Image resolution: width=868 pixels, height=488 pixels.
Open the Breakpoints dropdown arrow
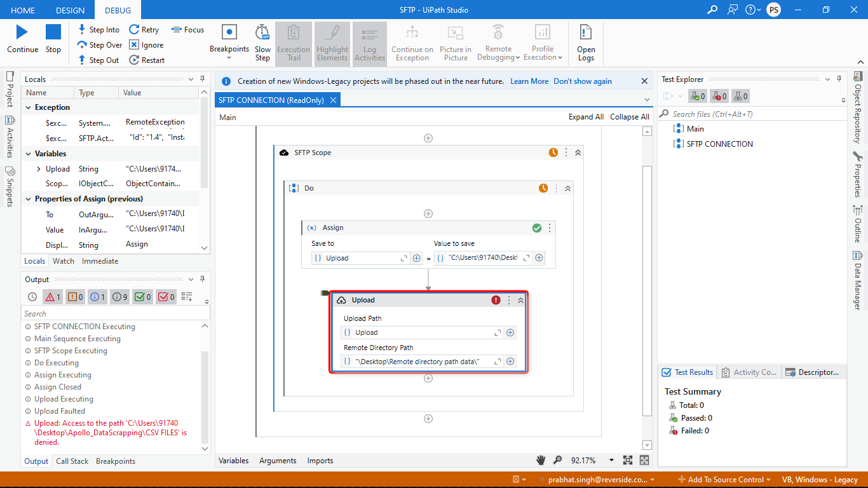point(229,58)
